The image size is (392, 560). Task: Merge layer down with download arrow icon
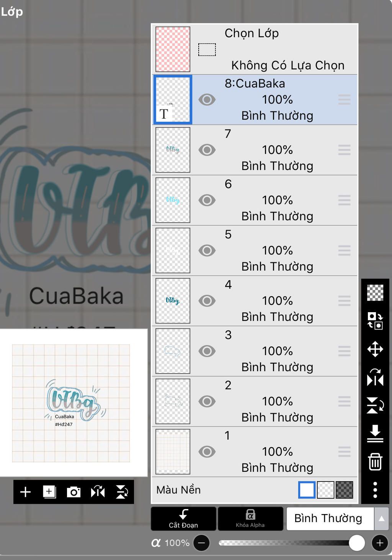point(375,433)
